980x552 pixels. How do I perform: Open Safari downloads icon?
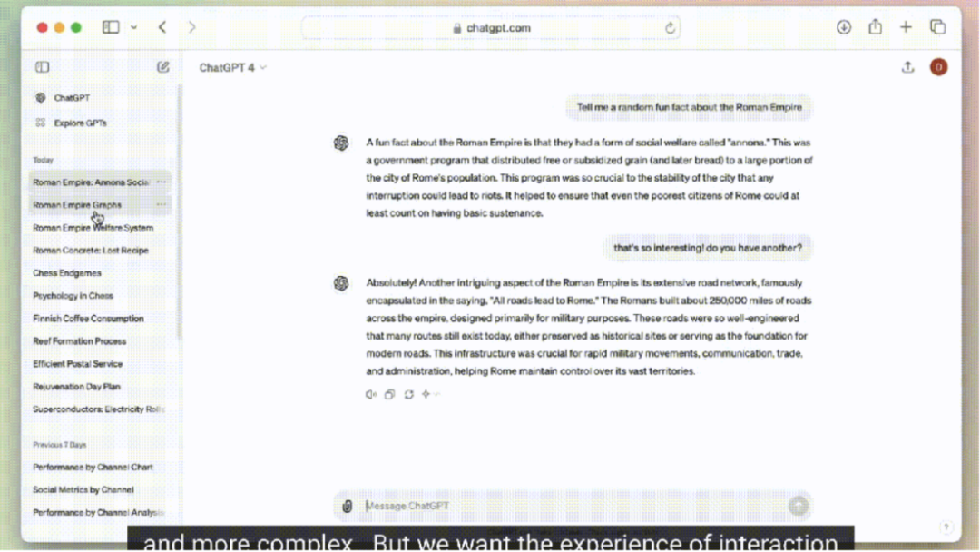[844, 27]
